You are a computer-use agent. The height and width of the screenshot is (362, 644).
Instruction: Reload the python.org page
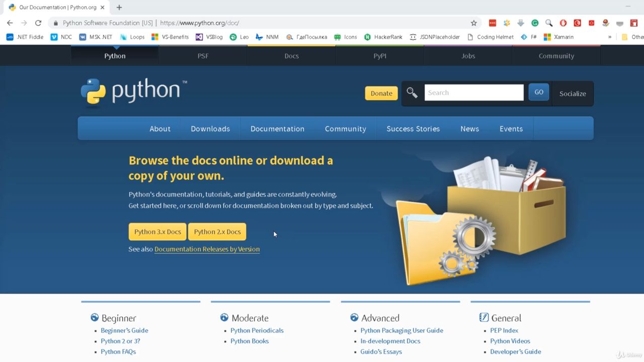[x=38, y=23]
